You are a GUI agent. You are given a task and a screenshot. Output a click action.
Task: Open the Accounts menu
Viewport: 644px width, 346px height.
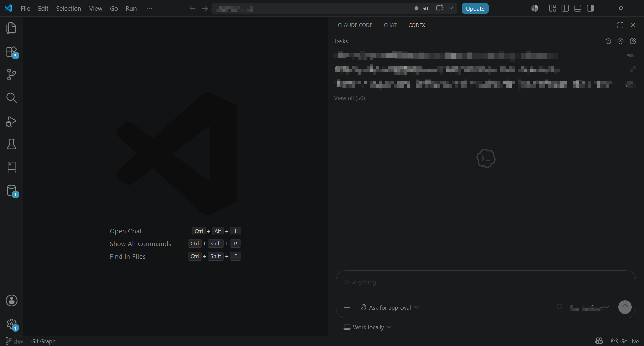(x=11, y=301)
